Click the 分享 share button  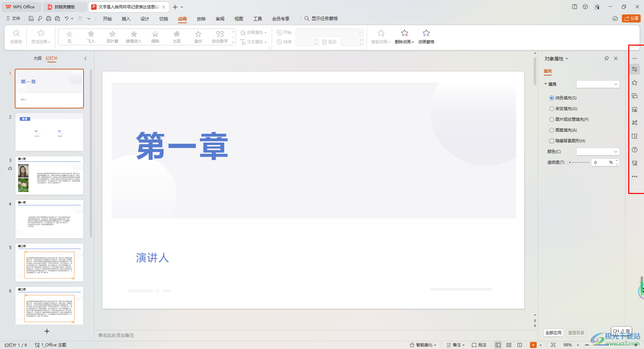click(x=631, y=18)
